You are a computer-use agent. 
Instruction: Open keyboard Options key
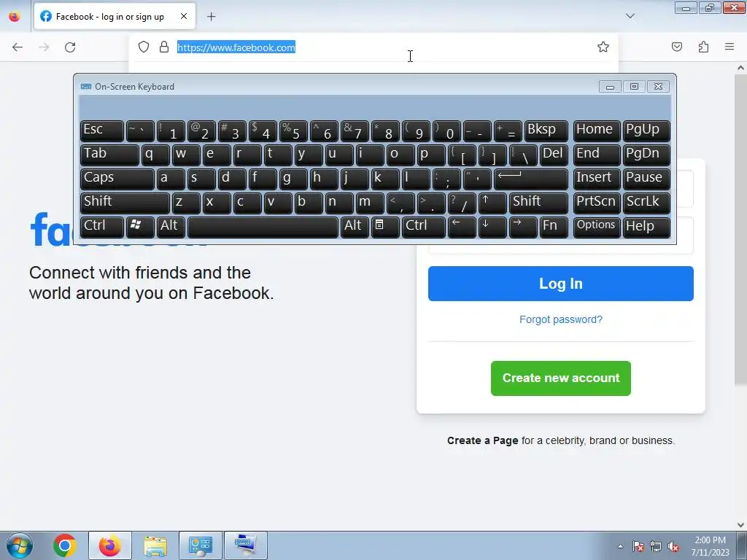point(597,227)
